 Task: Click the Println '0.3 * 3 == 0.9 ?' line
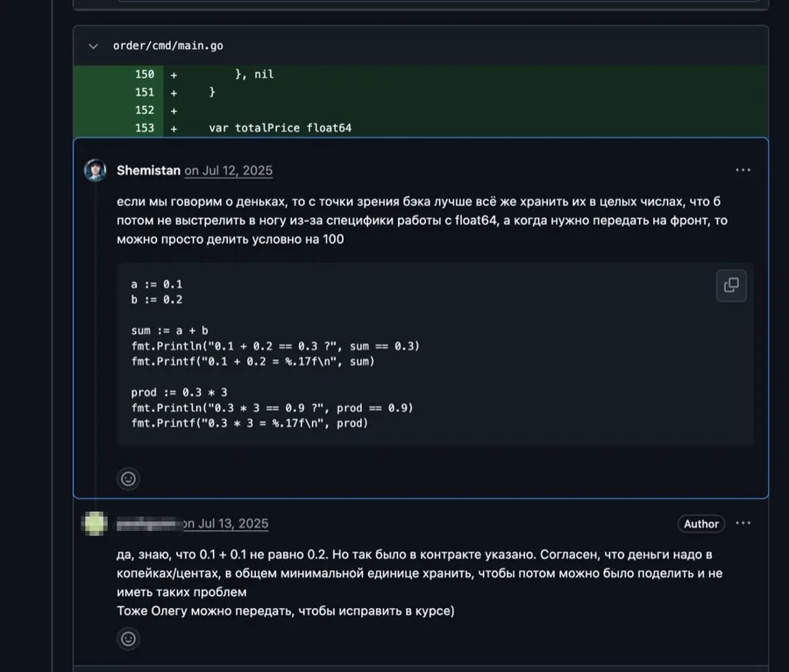[x=273, y=408]
